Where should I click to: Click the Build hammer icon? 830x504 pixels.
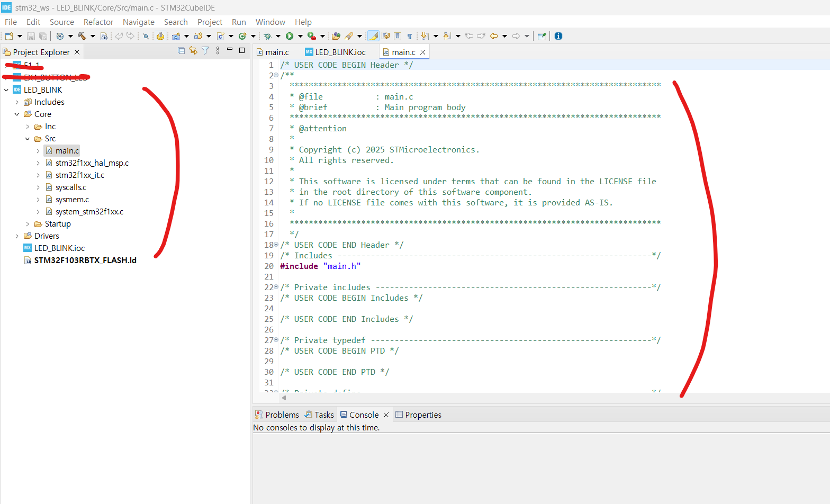tap(82, 36)
